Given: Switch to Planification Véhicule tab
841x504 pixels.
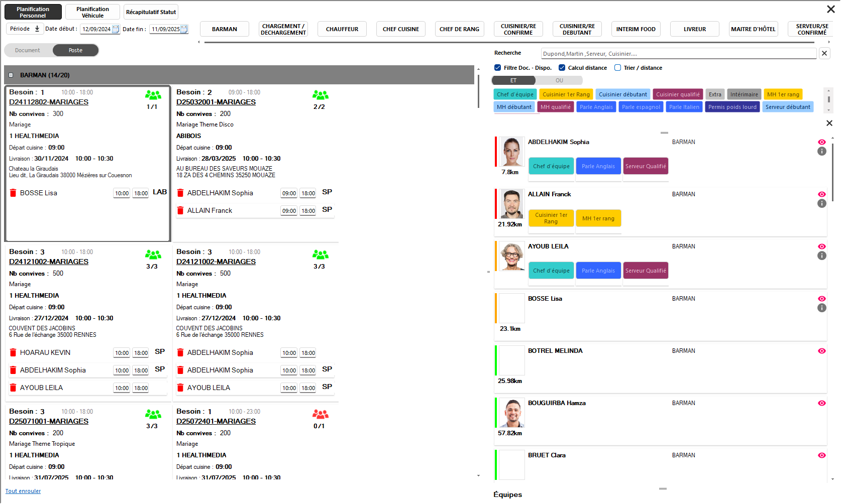Looking at the screenshot, I should [x=92, y=12].
